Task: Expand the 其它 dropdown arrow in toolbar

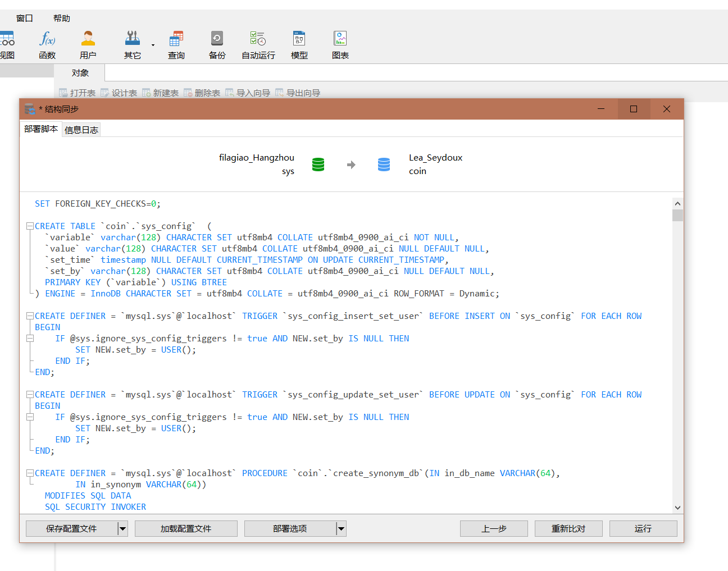Action: [x=153, y=45]
